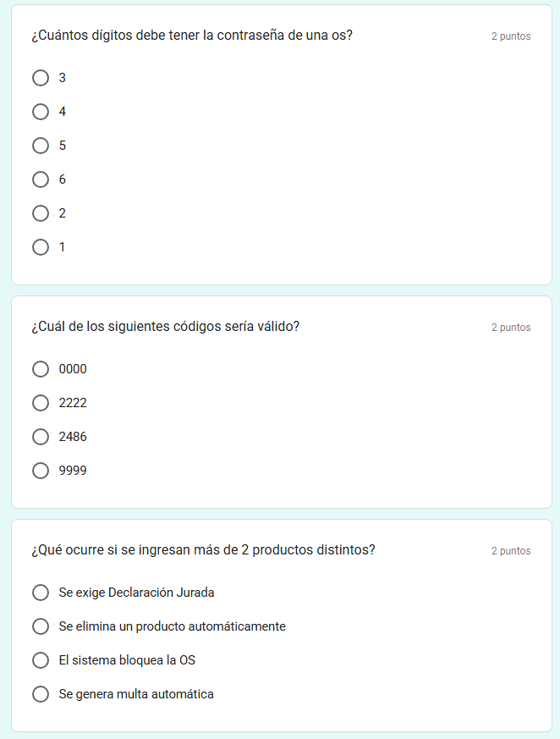
Task: Click the question about contraseña digits
Action: (x=192, y=36)
